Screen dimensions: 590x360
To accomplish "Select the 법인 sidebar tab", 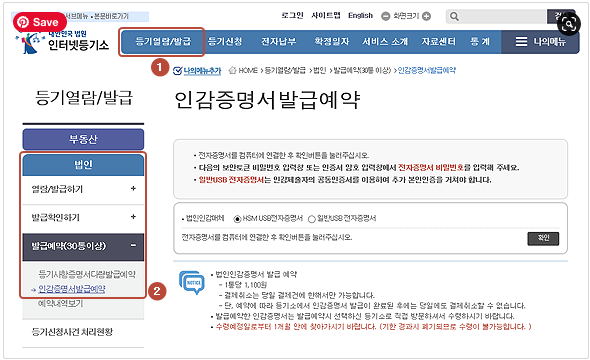I will click(x=83, y=165).
